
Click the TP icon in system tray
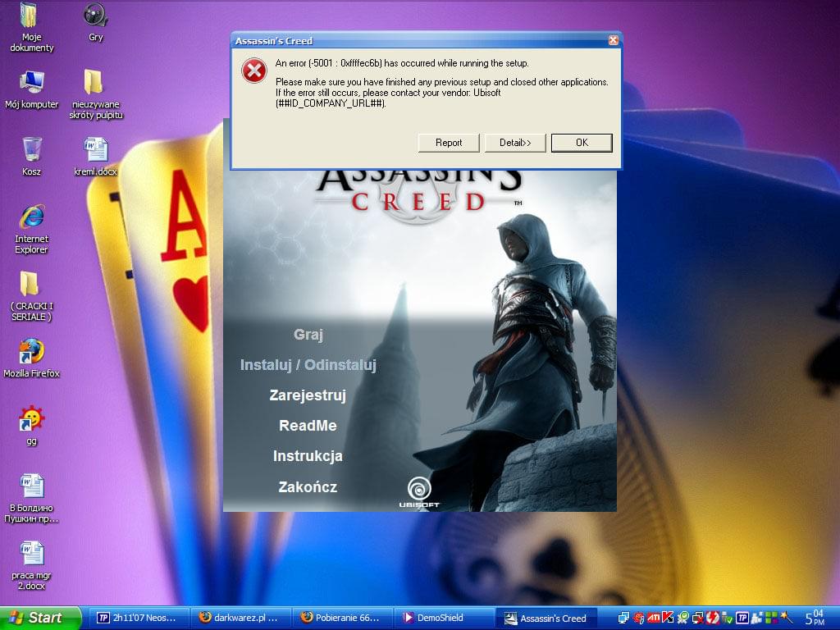pyautogui.click(x=742, y=618)
